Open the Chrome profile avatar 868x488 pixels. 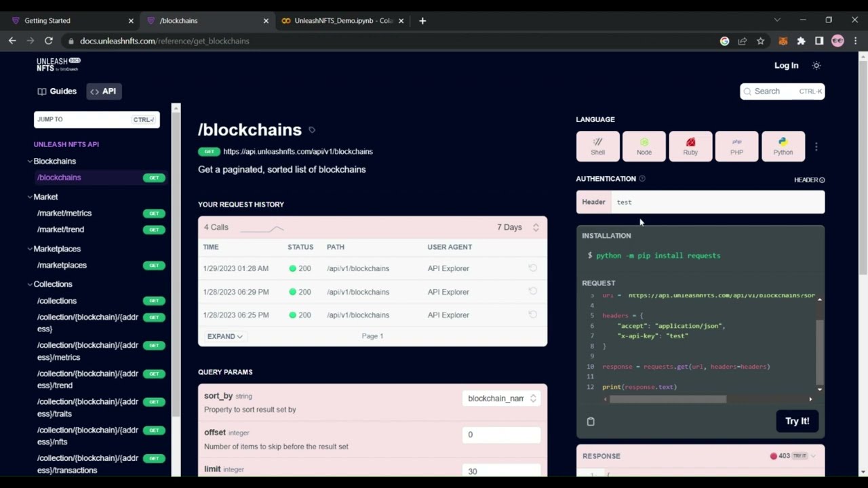pyautogui.click(x=837, y=41)
